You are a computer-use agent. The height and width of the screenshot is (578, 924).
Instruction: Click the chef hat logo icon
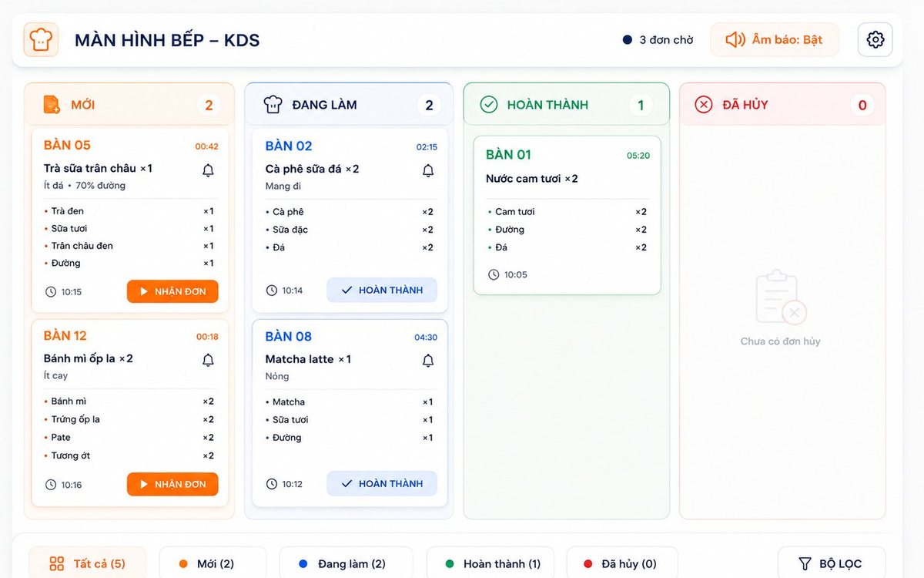coord(41,39)
